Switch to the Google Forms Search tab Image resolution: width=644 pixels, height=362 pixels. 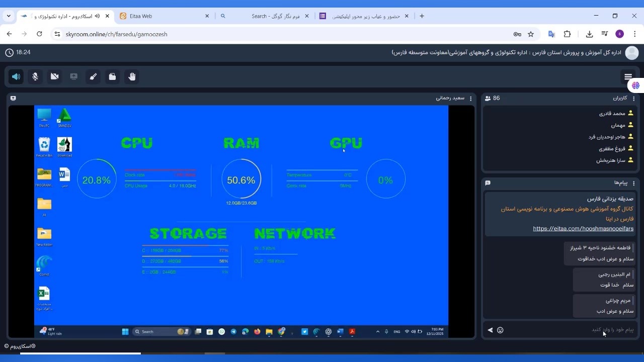(x=267, y=16)
